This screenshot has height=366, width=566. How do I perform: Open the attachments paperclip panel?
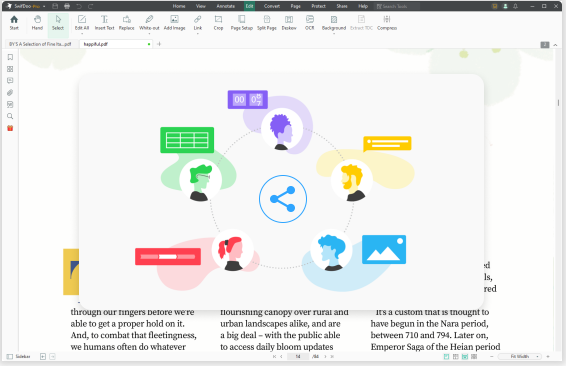[10, 92]
